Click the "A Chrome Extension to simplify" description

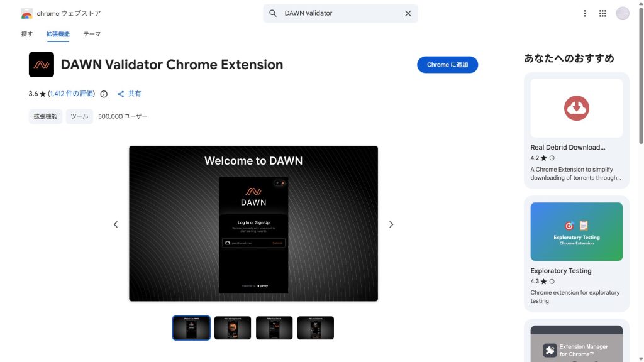(575, 173)
